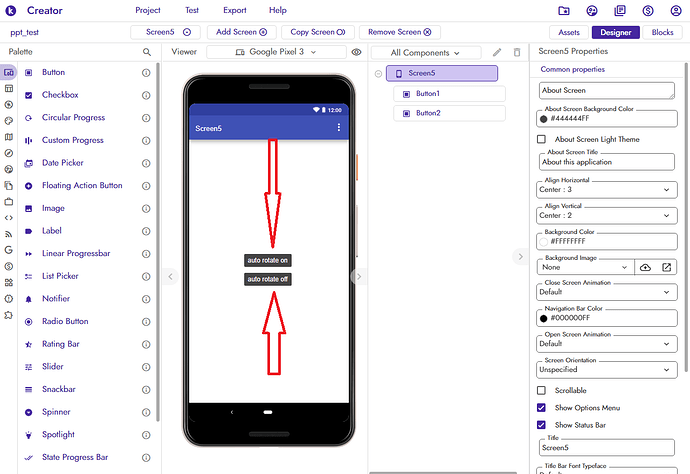Uncheck Show Options Menu checkbox
Image resolution: width=690 pixels, height=474 pixels.
click(x=542, y=408)
